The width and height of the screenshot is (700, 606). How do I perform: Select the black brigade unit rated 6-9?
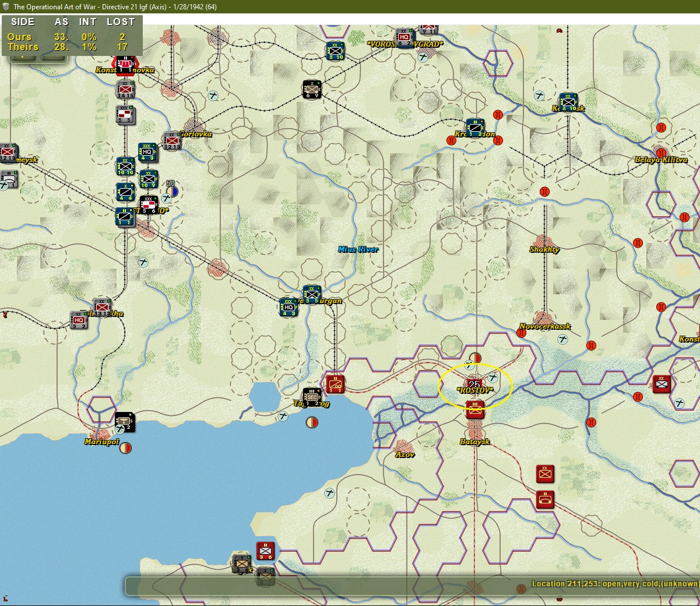pos(312,89)
